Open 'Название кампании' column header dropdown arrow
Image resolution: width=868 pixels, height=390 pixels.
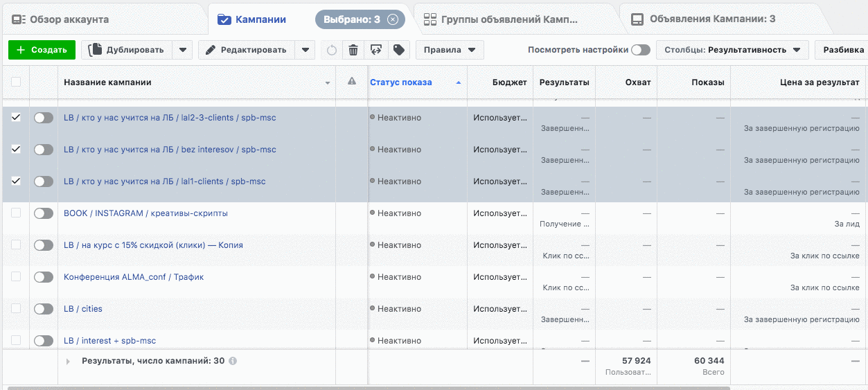pyautogui.click(x=328, y=83)
